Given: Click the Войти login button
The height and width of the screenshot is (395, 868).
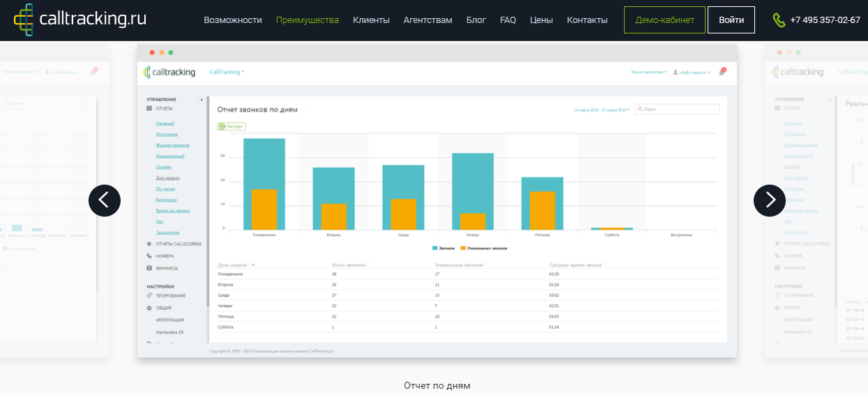Looking at the screenshot, I should click(731, 20).
